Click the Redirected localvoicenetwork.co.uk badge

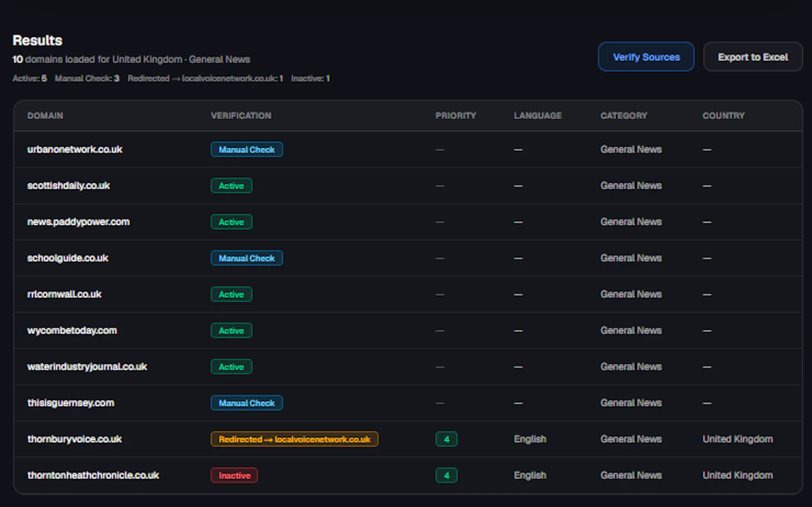[x=294, y=439]
